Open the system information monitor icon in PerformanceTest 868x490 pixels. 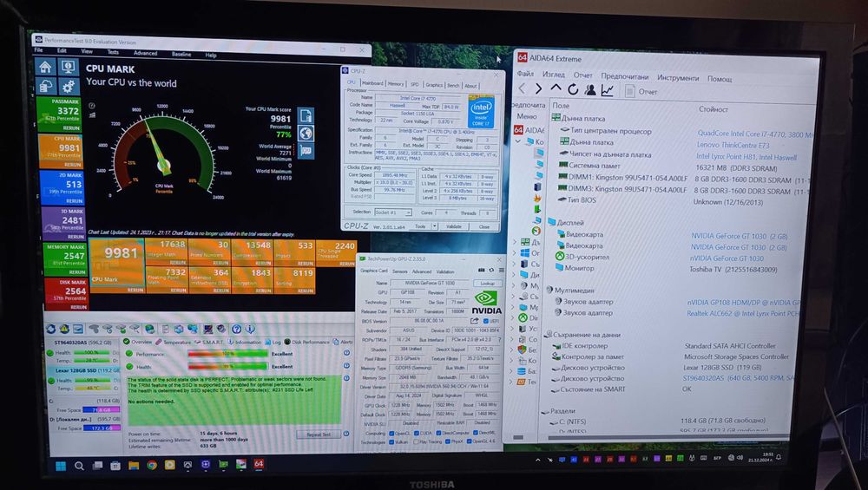click(68, 68)
